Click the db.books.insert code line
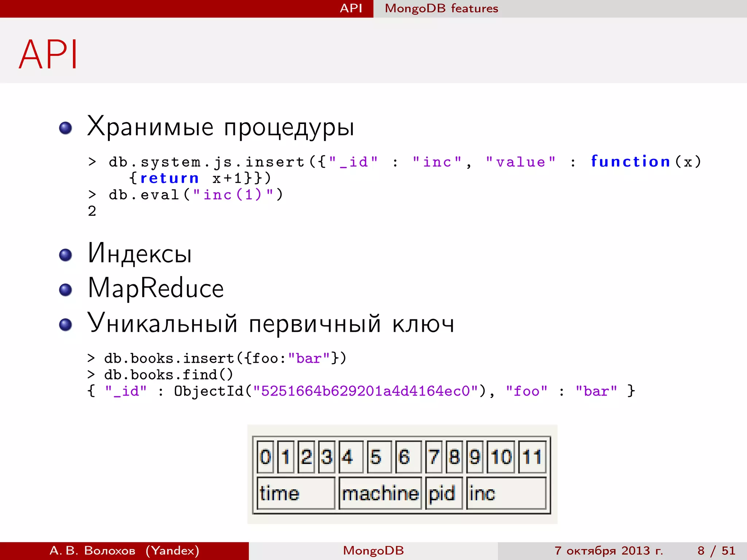Viewport: 747px width, 560px height. (217, 358)
